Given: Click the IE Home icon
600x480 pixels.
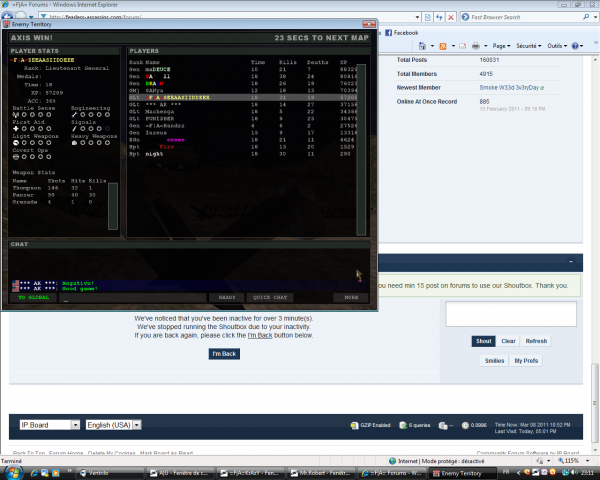Looking at the screenshot, I should pyautogui.click(x=422, y=46).
